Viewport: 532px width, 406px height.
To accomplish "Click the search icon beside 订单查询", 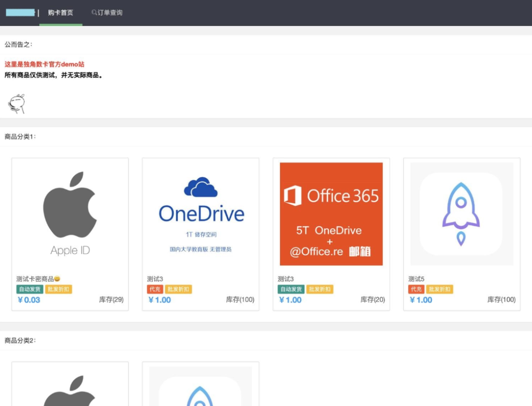I will (x=94, y=12).
